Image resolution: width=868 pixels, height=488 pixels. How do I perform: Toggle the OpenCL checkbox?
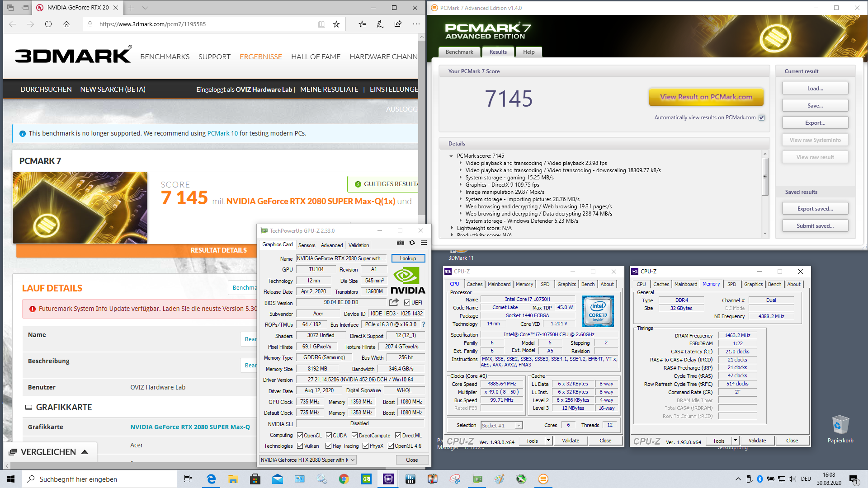[x=300, y=436]
